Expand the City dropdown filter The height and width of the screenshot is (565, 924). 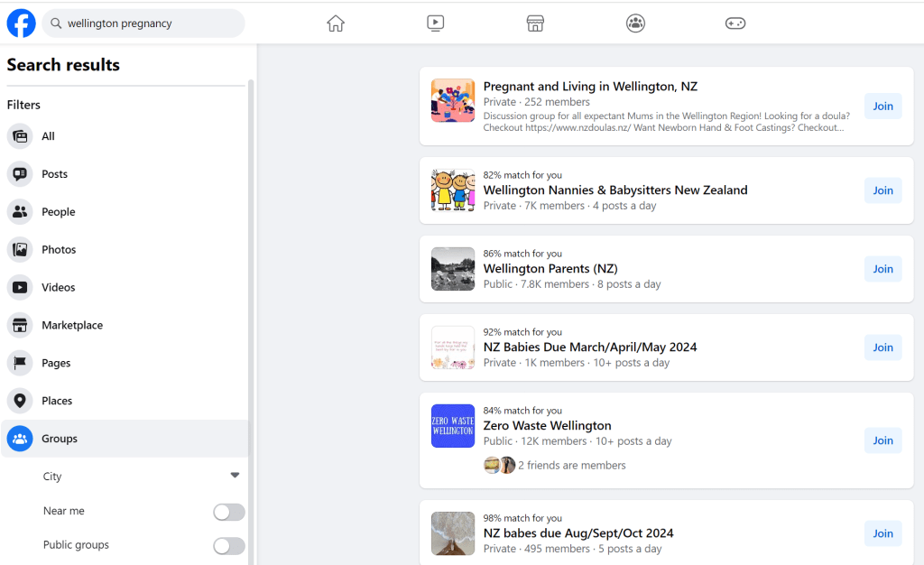point(235,476)
